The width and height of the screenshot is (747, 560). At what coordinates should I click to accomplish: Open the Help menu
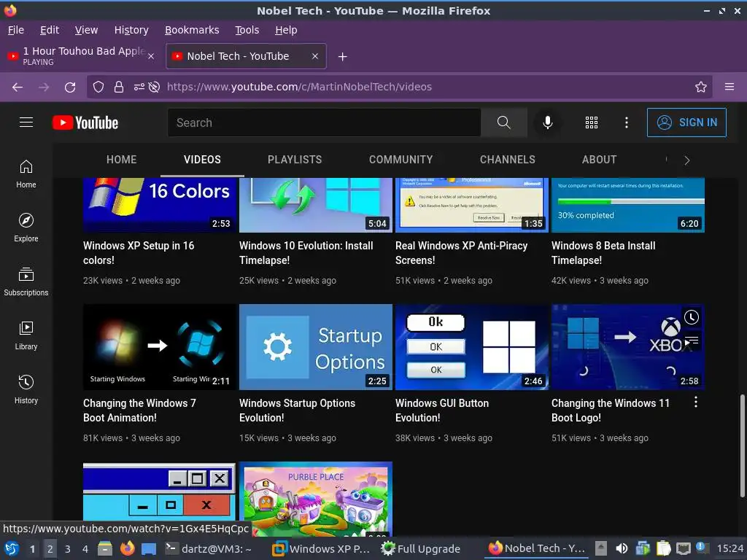286,30
